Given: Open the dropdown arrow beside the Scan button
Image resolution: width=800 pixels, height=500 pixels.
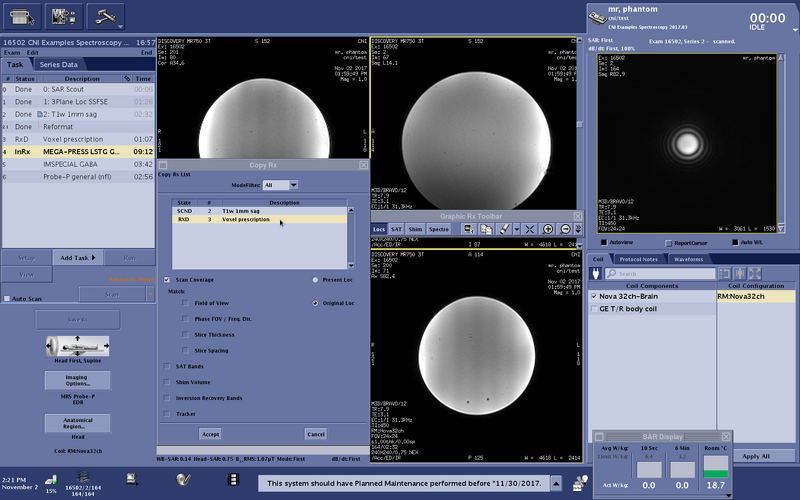Looking at the screenshot, I should (150, 294).
